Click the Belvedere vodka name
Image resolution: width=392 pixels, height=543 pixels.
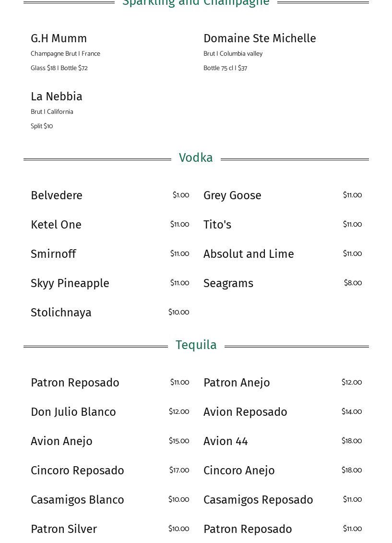pyautogui.click(x=57, y=195)
